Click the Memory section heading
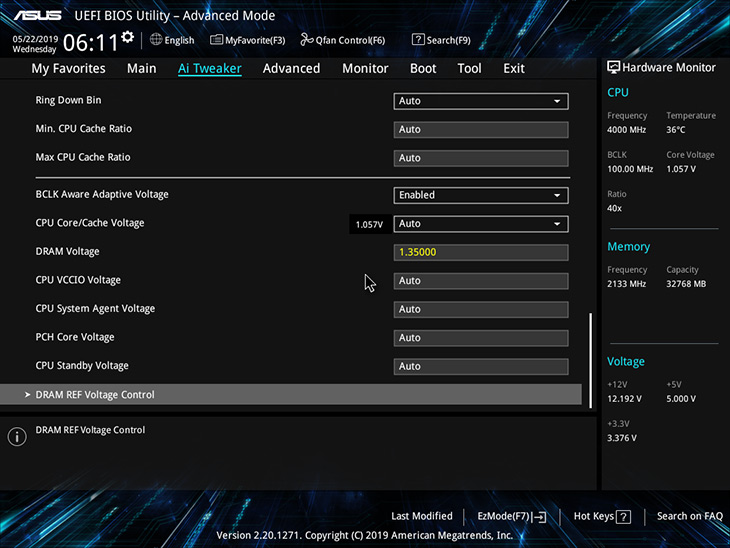730x548 pixels. pos(629,246)
